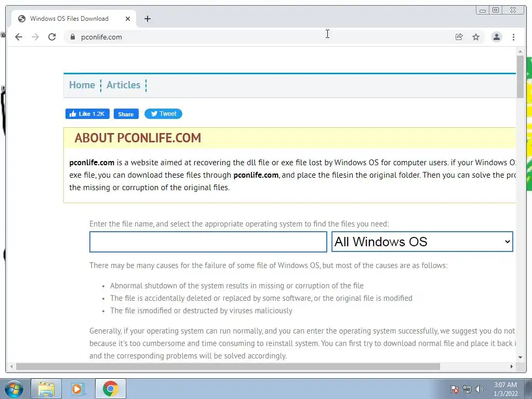Click 'The file is accidentally deleted' bullet
Image resolution: width=532 pixels, height=399 pixels.
(x=261, y=298)
